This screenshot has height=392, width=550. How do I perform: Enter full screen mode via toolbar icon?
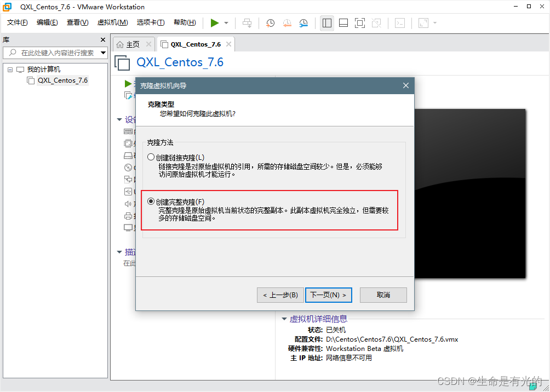360,23
